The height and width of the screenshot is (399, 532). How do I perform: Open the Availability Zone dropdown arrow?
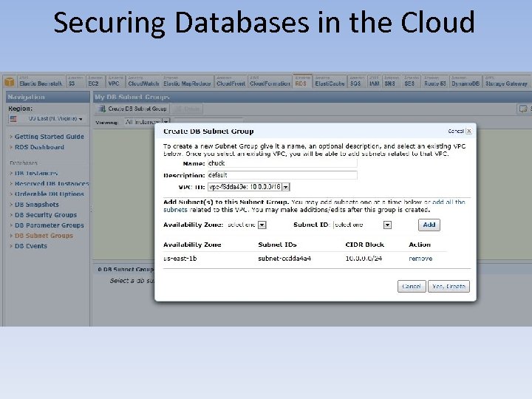point(262,225)
